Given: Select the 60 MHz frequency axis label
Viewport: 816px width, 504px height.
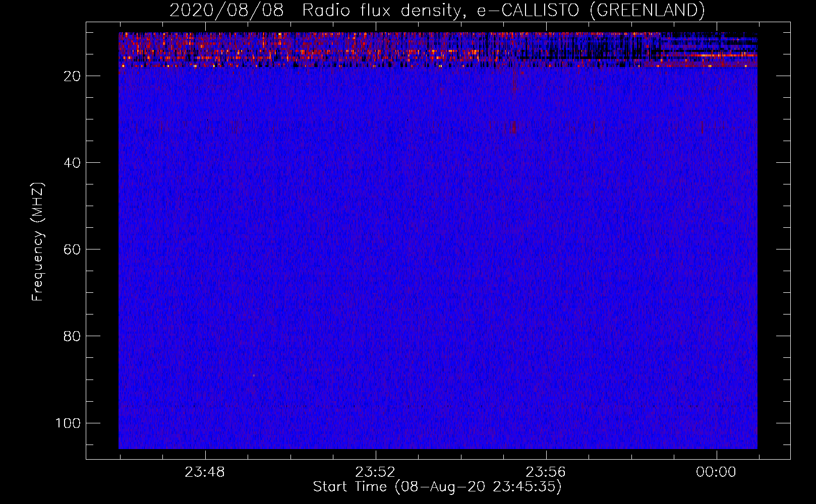Looking at the screenshot, I should 73,249.
